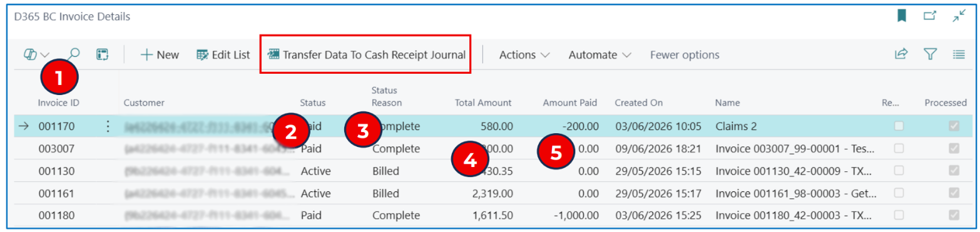980x232 pixels.
Task: Toggle Re... checkbox in Claims 2 row
Action: tap(899, 126)
